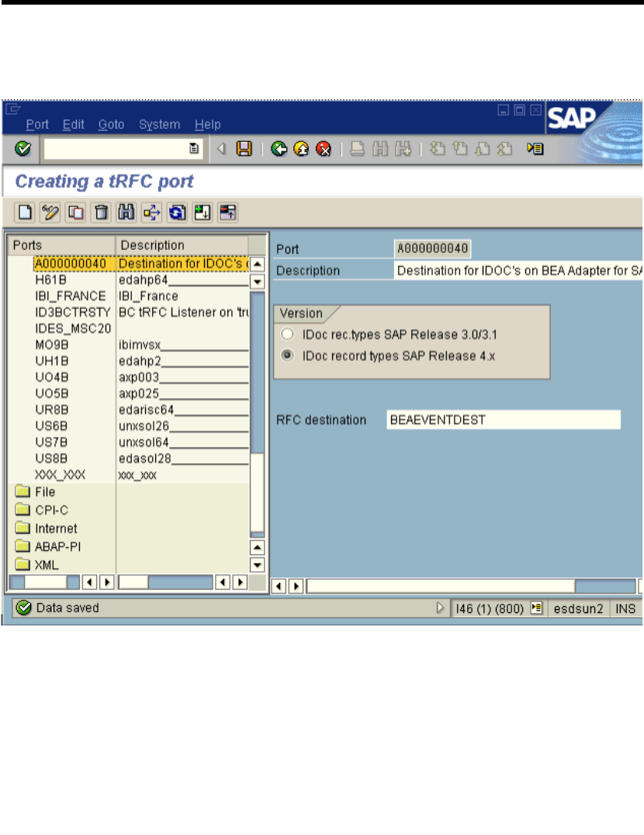The height and width of the screenshot is (835, 644).
Task: Go to previous page icon
Action: [x=460, y=148]
